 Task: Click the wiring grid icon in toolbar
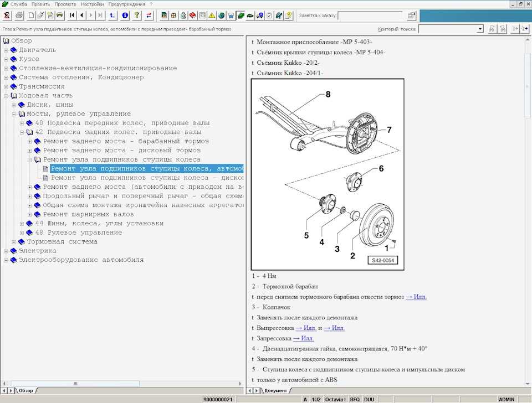tap(173, 15)
